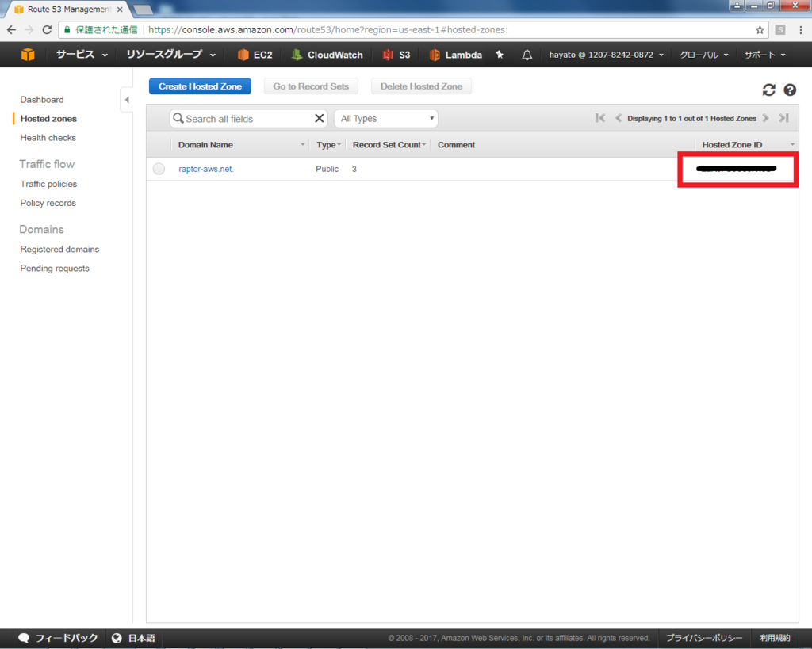Clear the search field with X
Viewport: 812px width, 649px height.
tap(320, 119)
